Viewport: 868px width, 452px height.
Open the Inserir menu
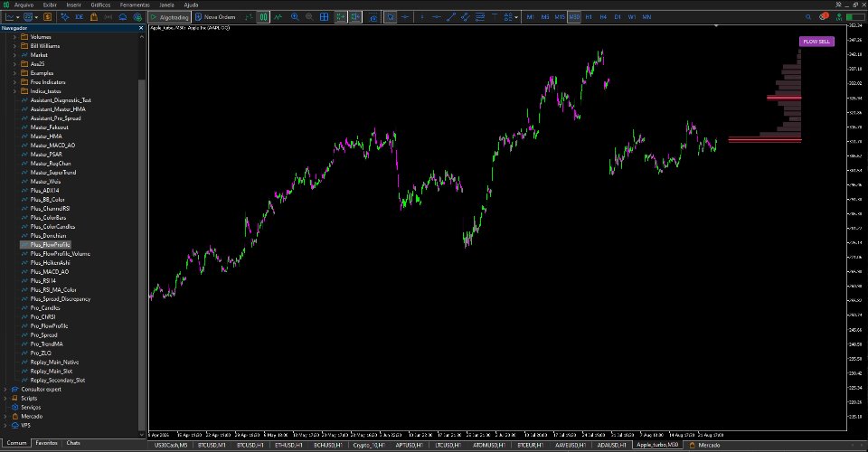pyautogui.click(x=73, y=5)
